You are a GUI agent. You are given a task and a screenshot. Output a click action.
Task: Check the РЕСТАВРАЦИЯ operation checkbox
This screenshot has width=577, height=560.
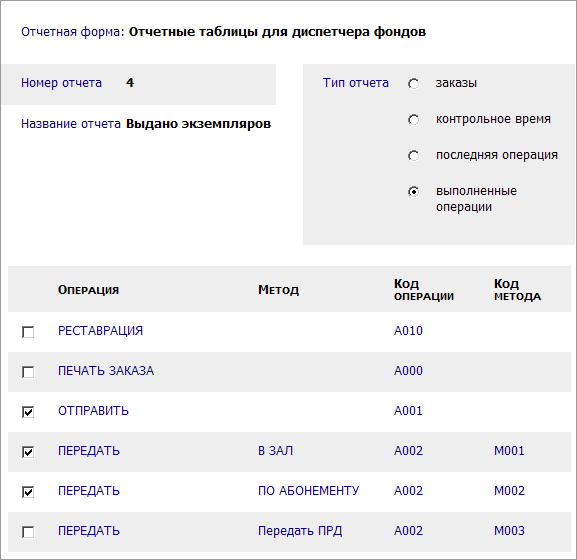(28, 332)
